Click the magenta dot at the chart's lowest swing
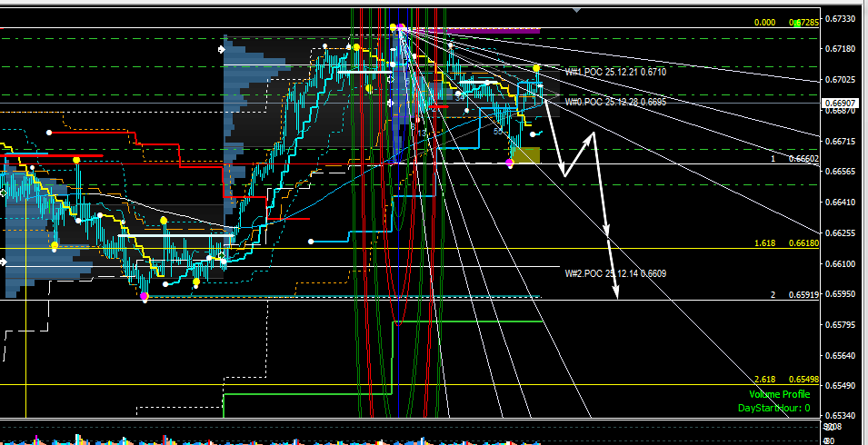 pyautogui.click(x=145, y=296)
